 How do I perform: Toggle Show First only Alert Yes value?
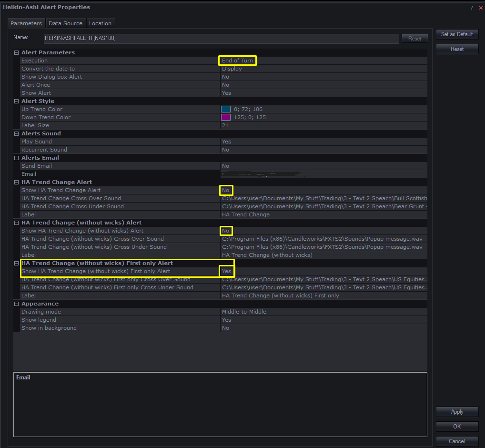pos(226,271)
